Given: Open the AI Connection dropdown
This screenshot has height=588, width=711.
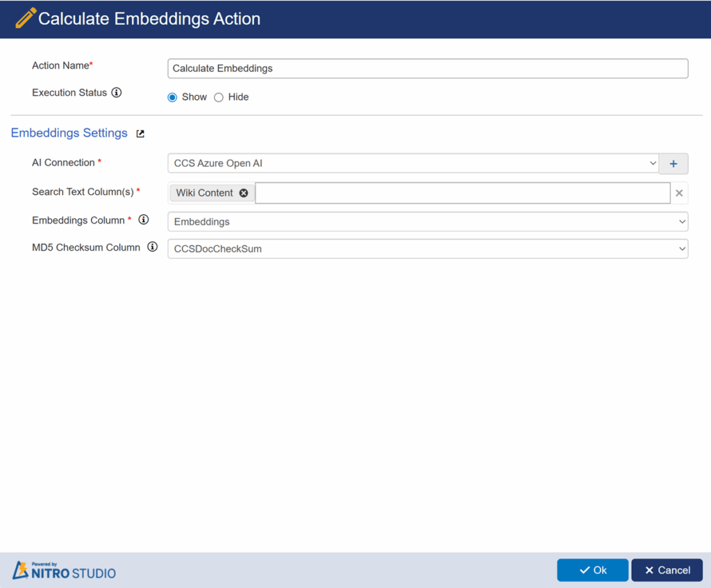Looking at the screenshot, I should pos(413,163).
